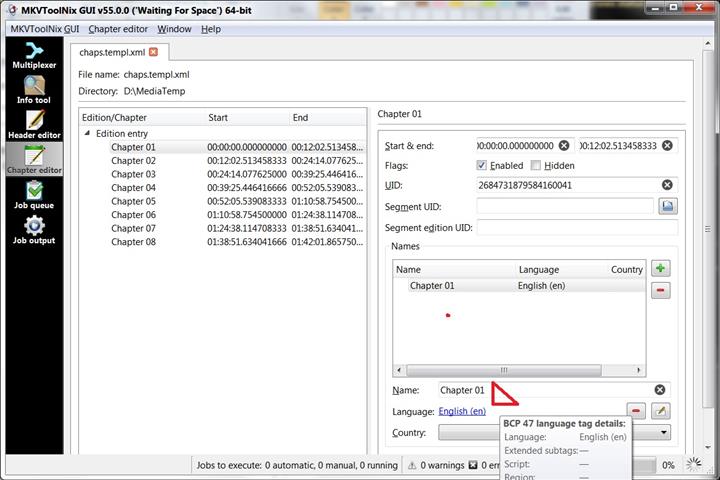Click the start time 00:12:02.513458333 cell
The width and height of the screenshot is (720, 480).
pos(247,161)
